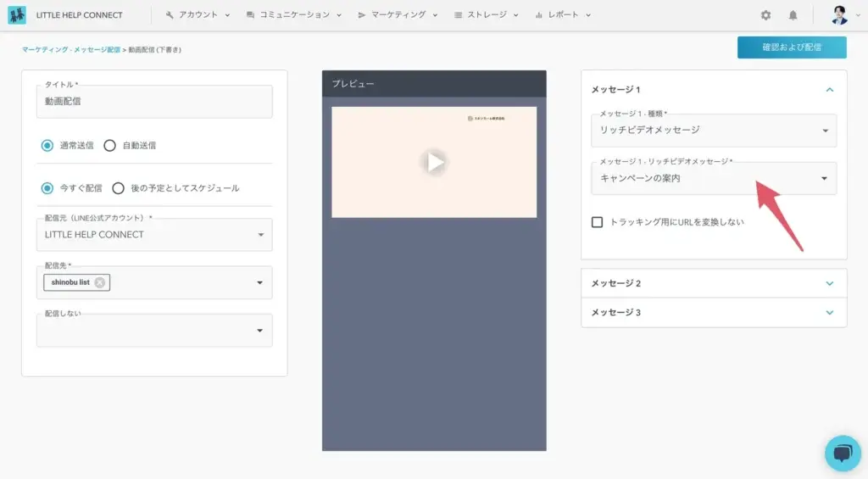
Task: Open the chat support bubble
Action: pyautogui.click(x=842, y=453)
